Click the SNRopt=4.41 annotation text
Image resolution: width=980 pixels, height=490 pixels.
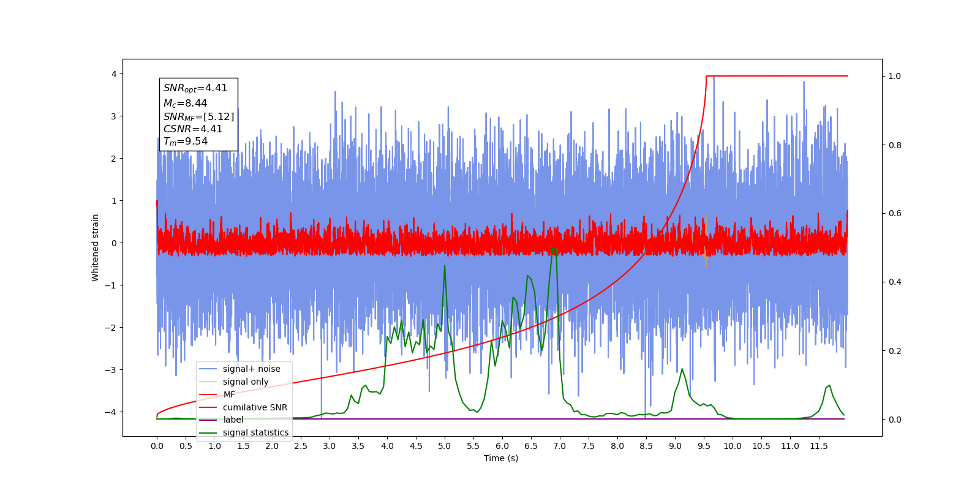[x=195, y=89]
